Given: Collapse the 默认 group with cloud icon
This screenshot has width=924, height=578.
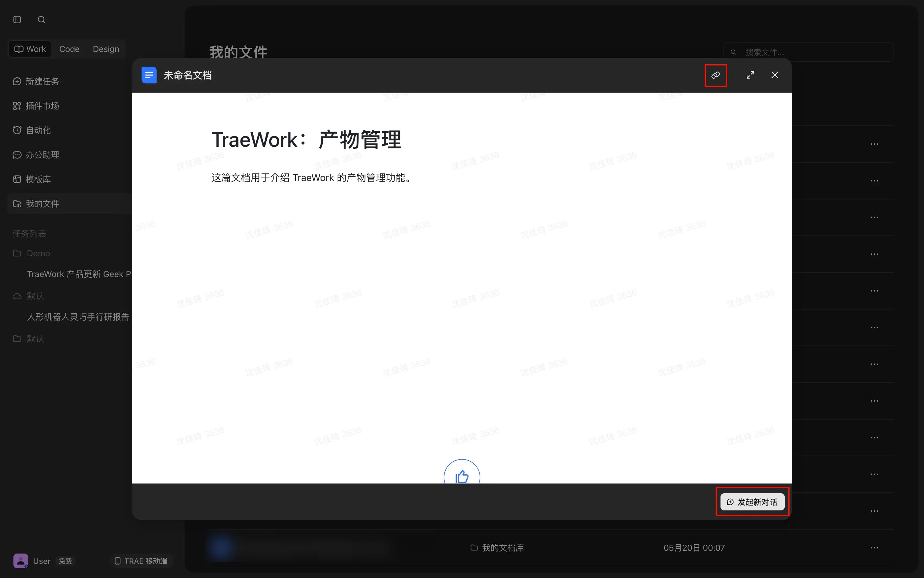Looking at the screenshot, I should coord(29,296).
